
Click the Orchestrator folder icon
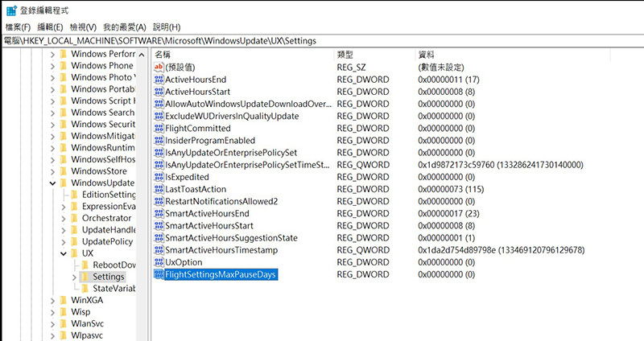pyautogui.click(x=74, y=218)
